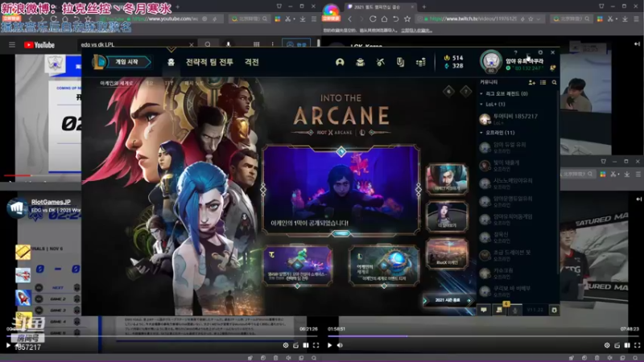Open new tab in Twitch browser window
Viewport: 644px width, 362px height.
point(424,6)
